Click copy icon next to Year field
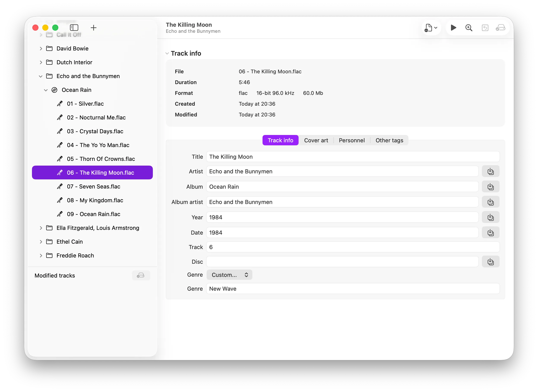This screenshot has width=538, height=392. 490,217
